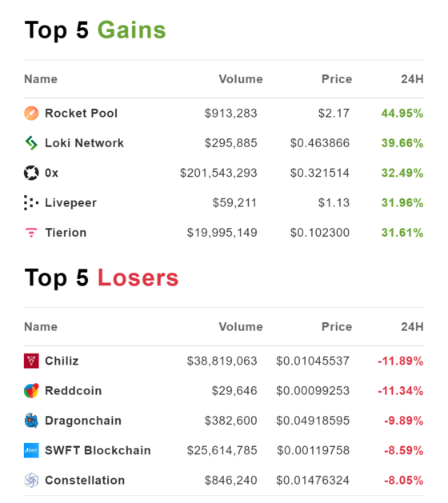
Task: Sort gainers by 24H column header
Action: tap(412, 79)
